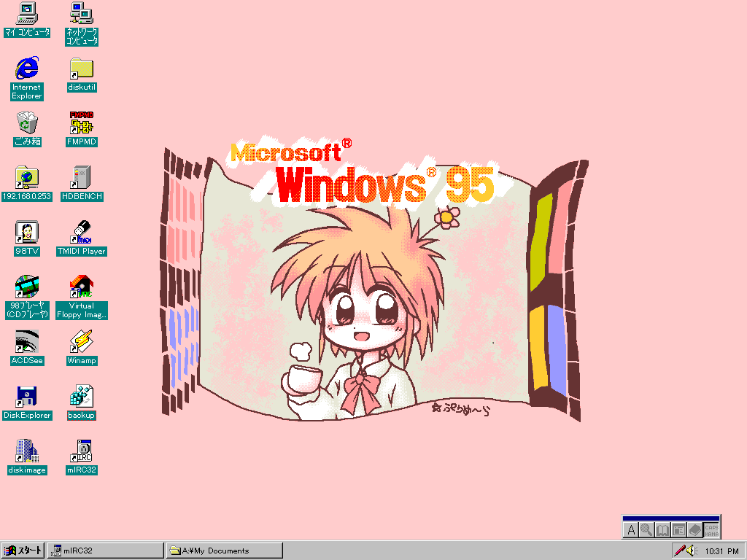Launch Winamp from the desktop
The image size is (747, 560).
82,342
